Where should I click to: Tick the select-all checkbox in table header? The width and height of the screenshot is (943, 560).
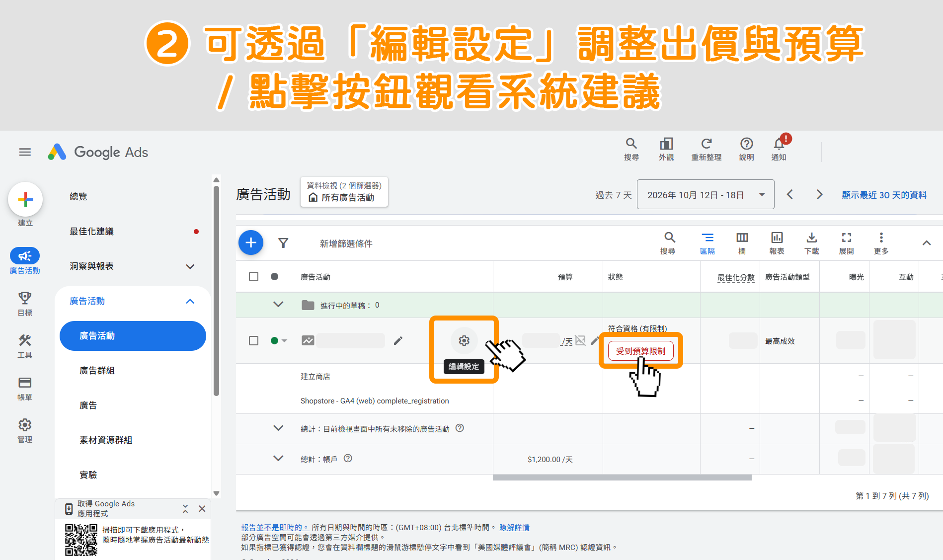[253, 276]
